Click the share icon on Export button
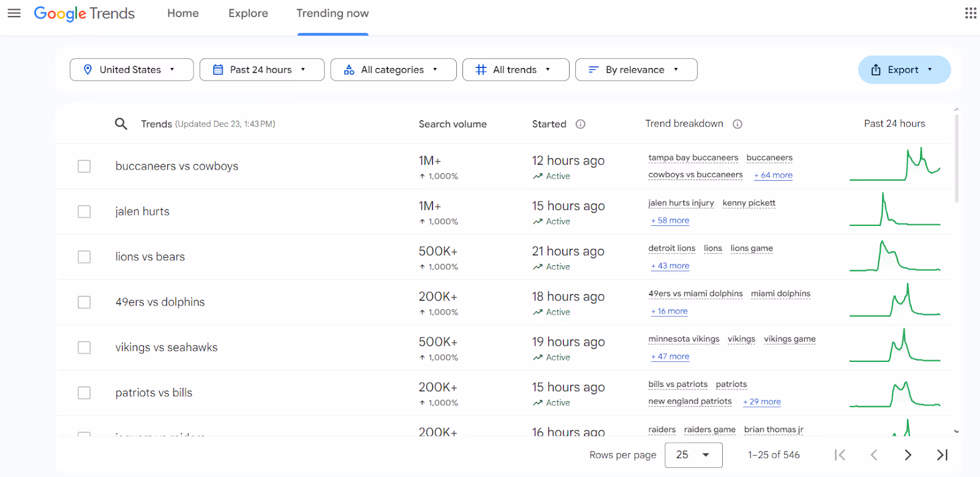The image size is (980, 477). (876, 70)
